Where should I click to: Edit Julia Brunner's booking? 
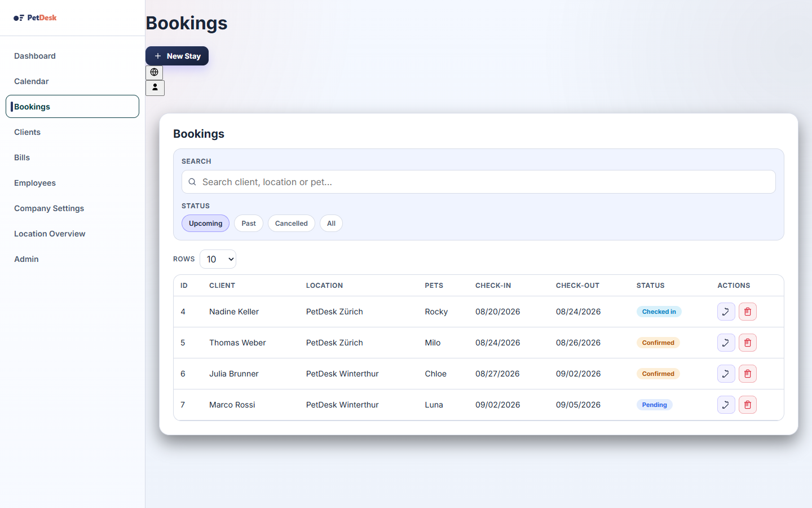click(726, 374)
